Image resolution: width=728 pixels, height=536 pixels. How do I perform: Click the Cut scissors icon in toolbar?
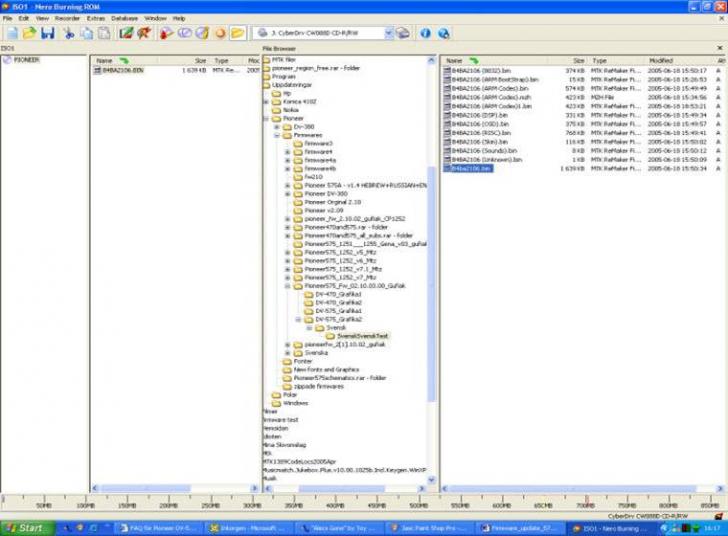point(69,33)
